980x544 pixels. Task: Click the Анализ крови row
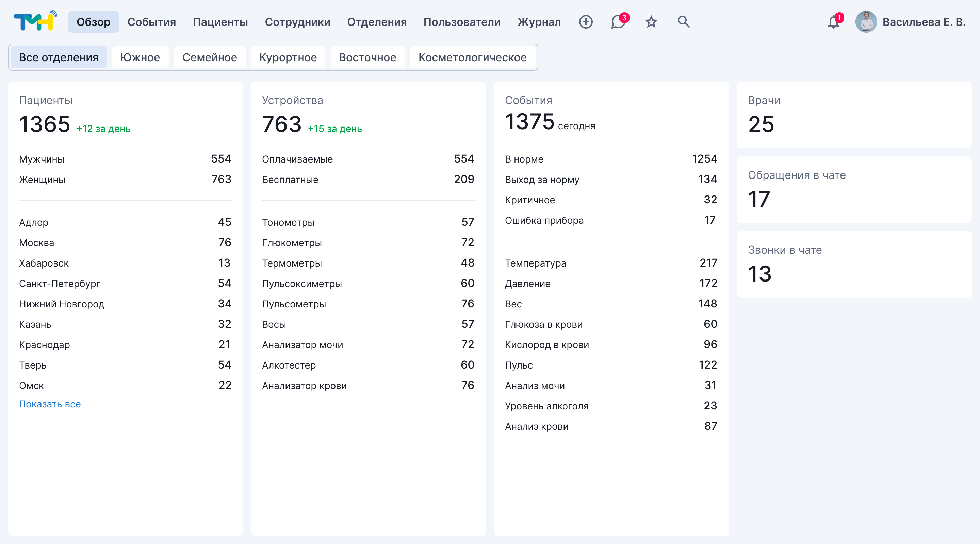(611, 427)
